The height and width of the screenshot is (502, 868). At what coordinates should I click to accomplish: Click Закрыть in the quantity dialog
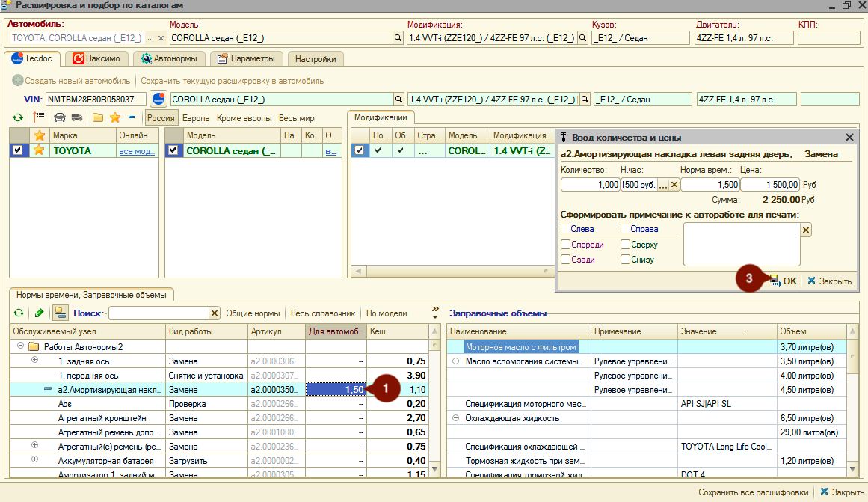click(x=829, y=281)
